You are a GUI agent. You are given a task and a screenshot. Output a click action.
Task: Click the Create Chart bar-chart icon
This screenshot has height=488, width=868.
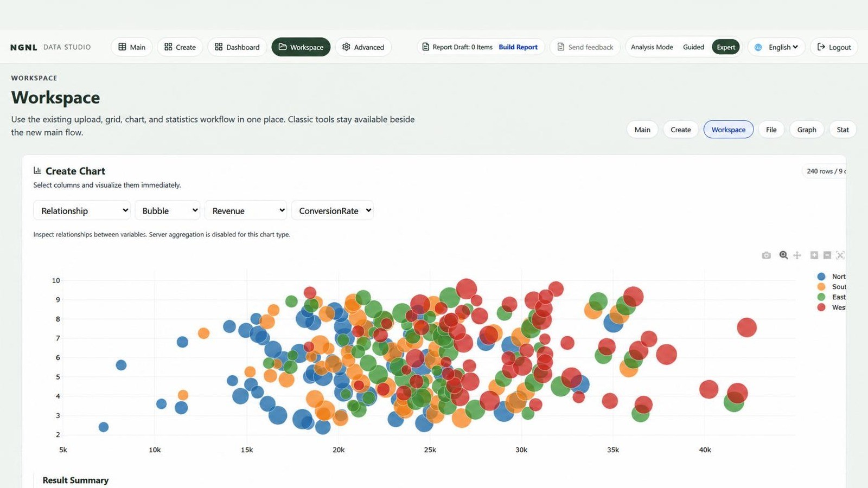(37, 170)
